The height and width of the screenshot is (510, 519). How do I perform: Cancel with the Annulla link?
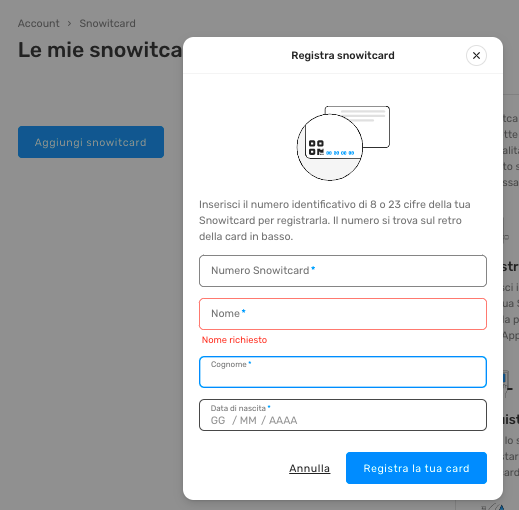(x=309, y=468)
